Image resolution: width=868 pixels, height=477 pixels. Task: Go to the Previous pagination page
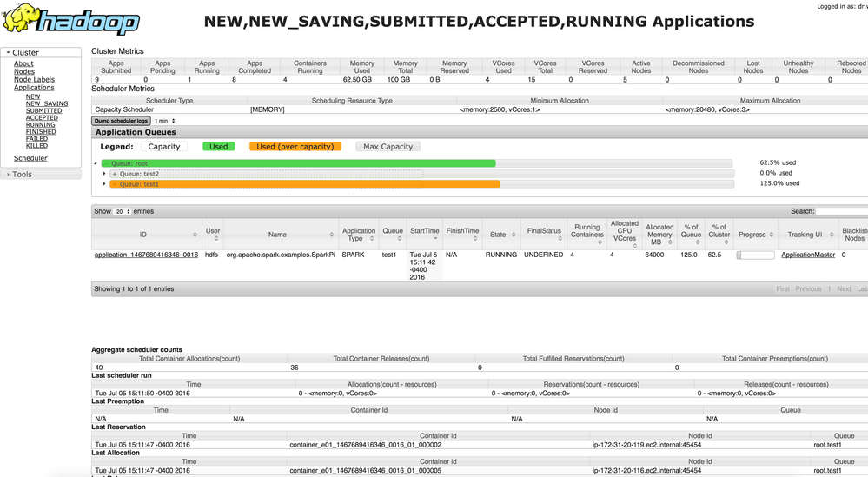tap(808, 288)
